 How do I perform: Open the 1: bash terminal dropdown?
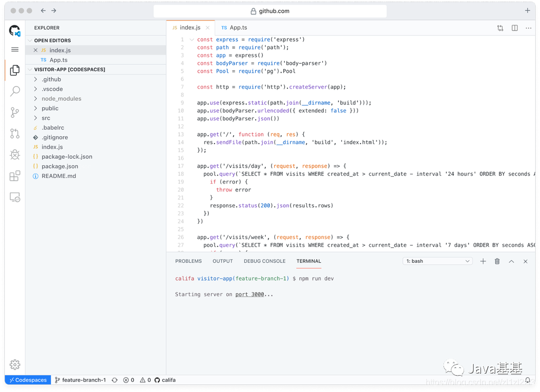pos(437,261)
